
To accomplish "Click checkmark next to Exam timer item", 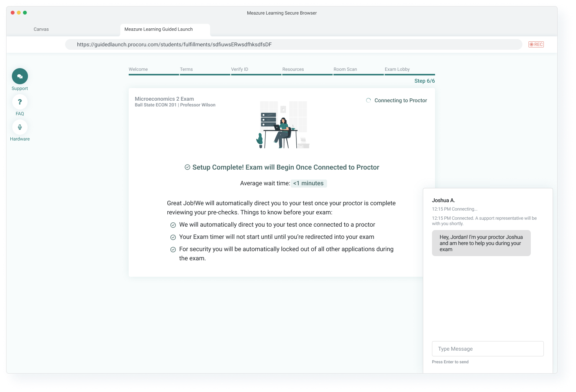I will [173, 237].
